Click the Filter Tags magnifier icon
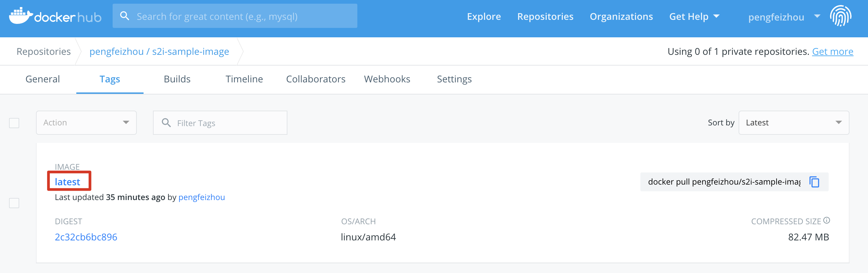 (166, 123)
